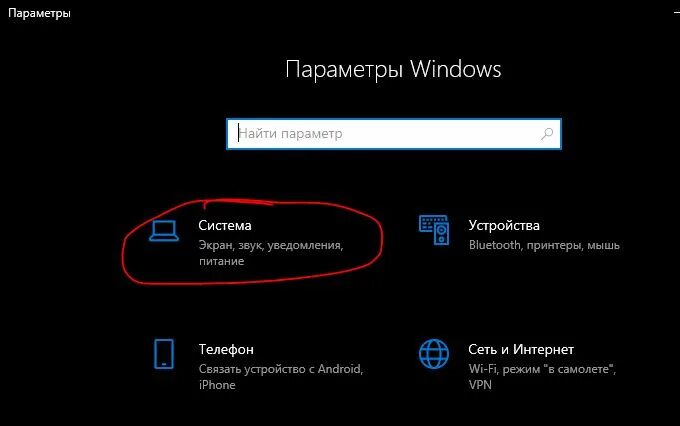680x426 pixels.
Task: Open the Устройства settings category
Action: (504, 226)
